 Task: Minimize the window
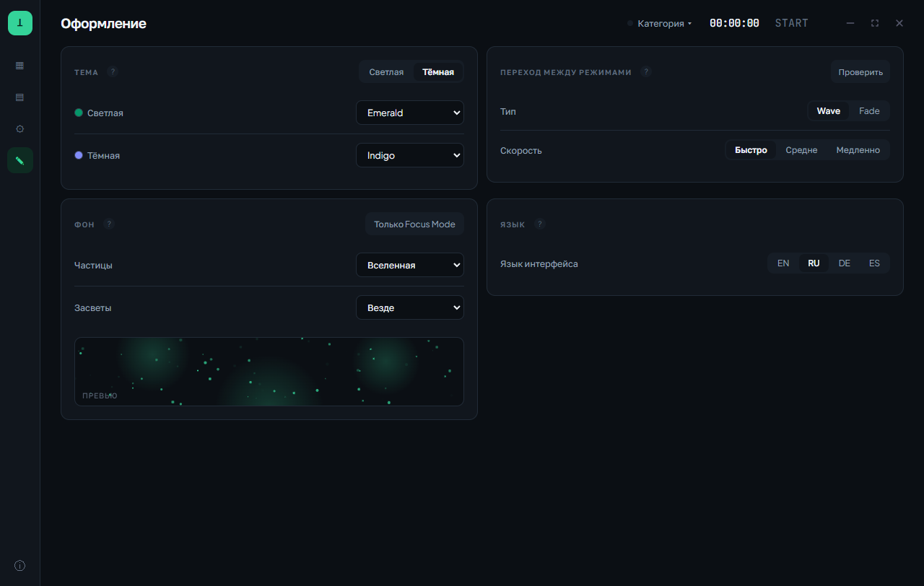pyautogui.click(x=850, y=23)
